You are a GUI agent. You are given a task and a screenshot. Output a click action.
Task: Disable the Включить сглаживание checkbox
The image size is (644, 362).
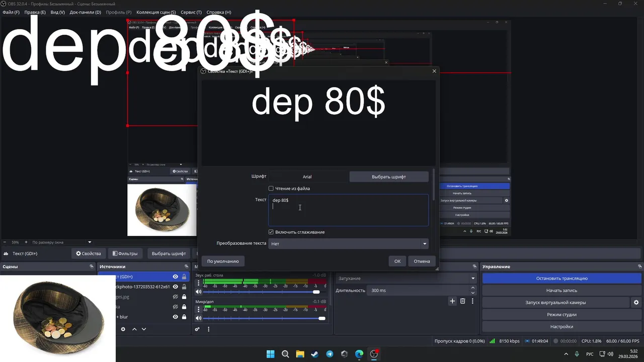click(271, 232)
